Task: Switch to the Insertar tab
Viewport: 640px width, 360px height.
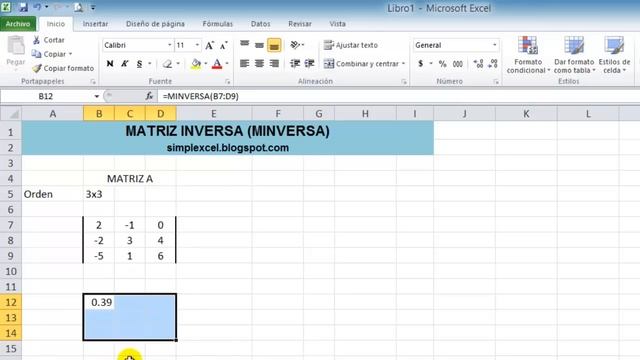Action: pyautogui.click(x=96, y=24)
